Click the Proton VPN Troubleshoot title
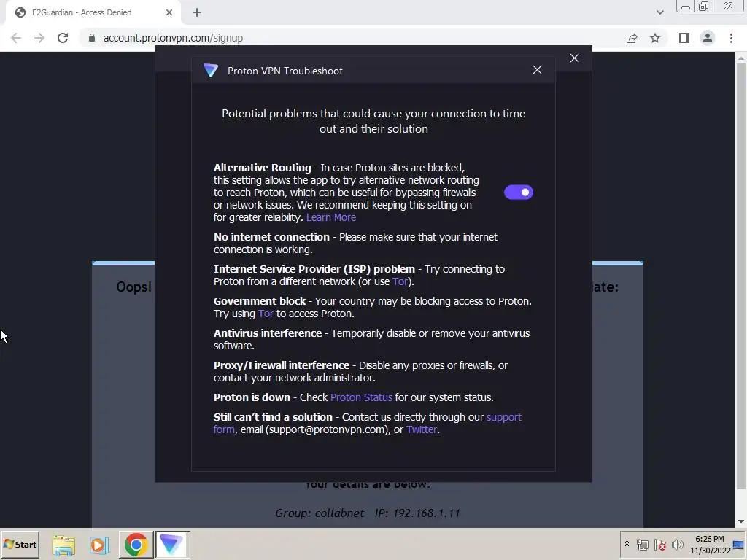The width and height of the screenshot is (747, 560). [285, 71]
